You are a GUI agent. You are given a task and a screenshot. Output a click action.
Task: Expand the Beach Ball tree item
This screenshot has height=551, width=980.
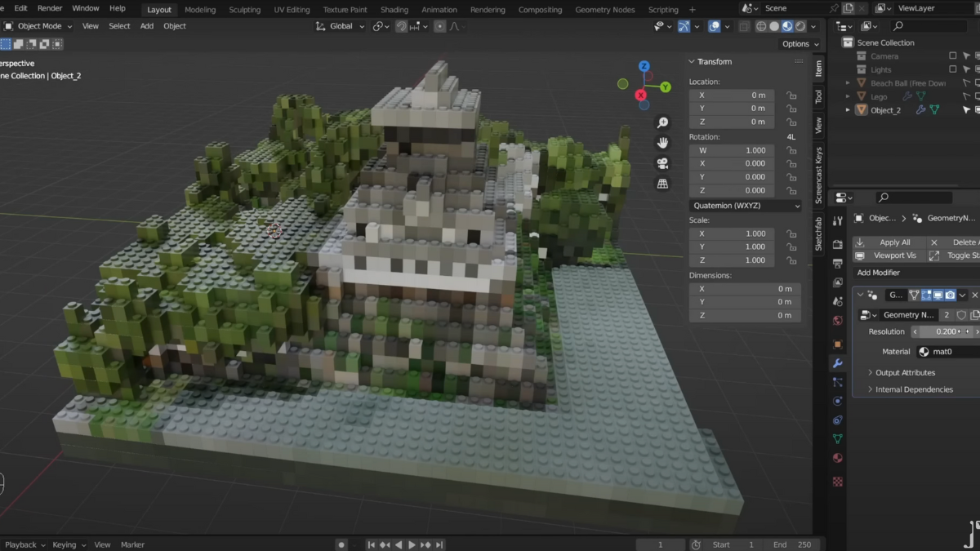[x=848, y=83]
